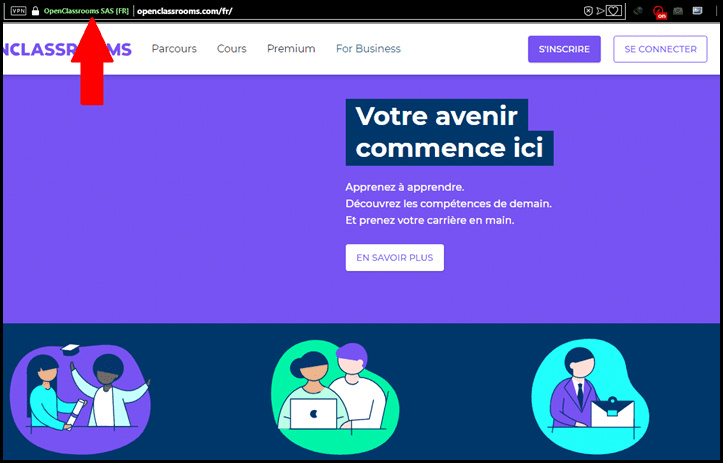Click the shield ad-blocker icon
723x463 pixels.
588,11
